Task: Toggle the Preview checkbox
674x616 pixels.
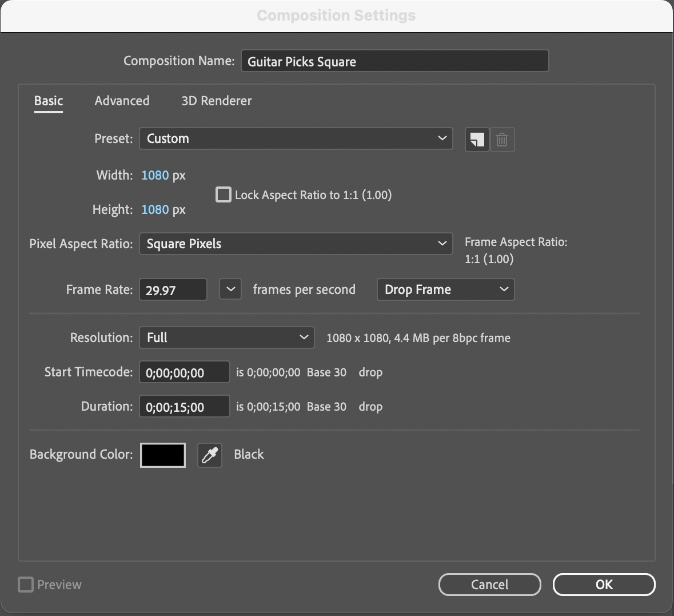Action: coord(26,585)
